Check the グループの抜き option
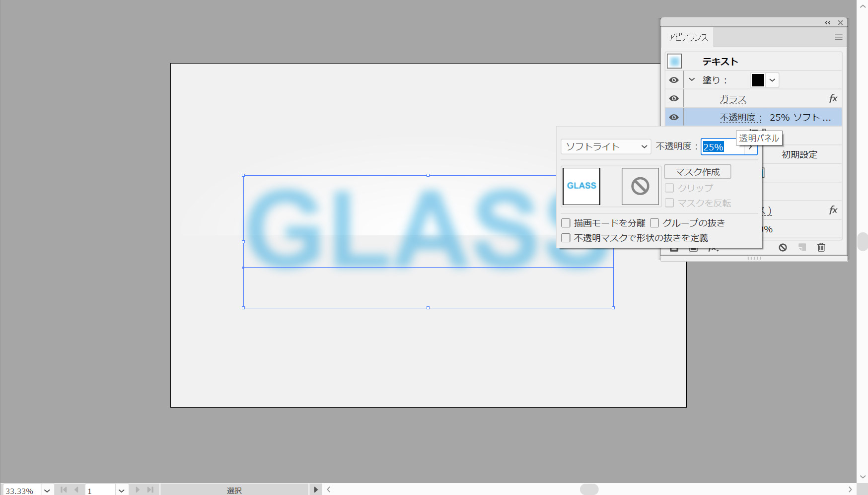This screenshot has height=495, width=868. [654, 223]
